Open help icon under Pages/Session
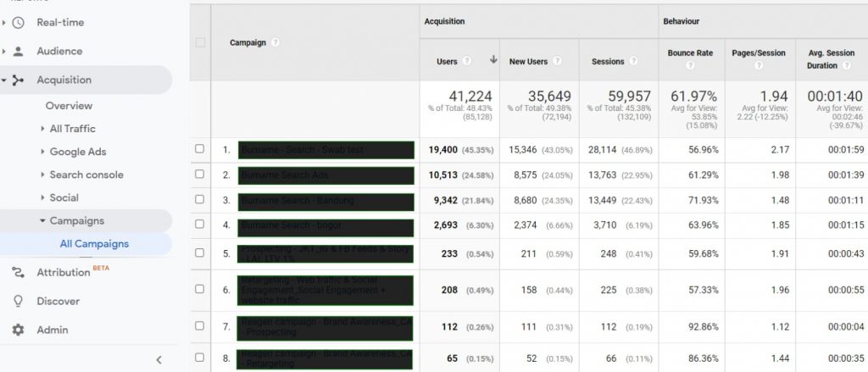Image resolution: width=868 pixels, height=372 pixels. click(x=759, y=65)
